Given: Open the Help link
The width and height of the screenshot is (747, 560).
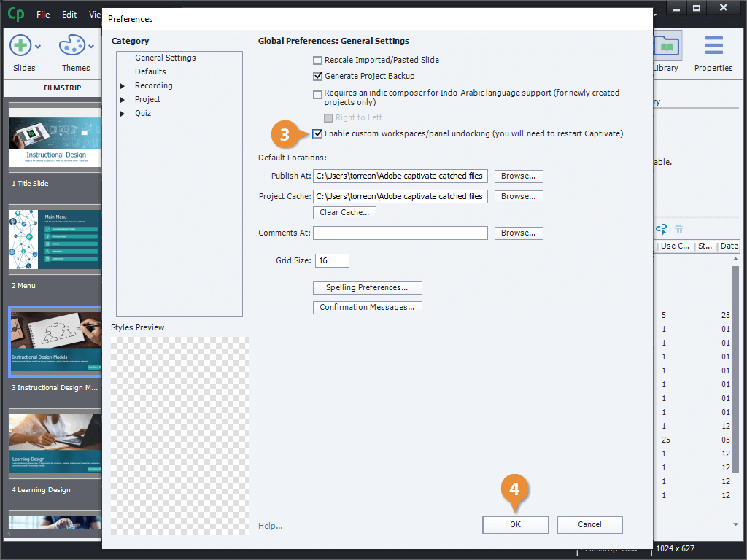Looking at the screenshot, I should (x=270, y=526).
